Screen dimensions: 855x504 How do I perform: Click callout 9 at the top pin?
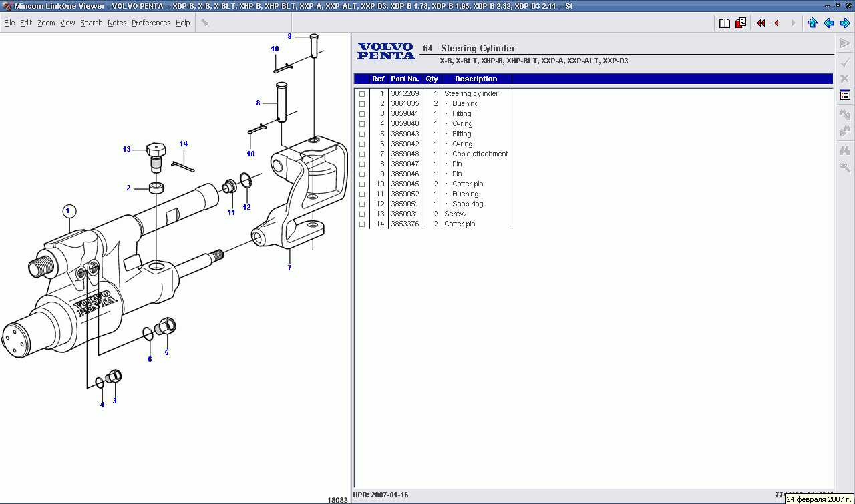click(289, 36)
